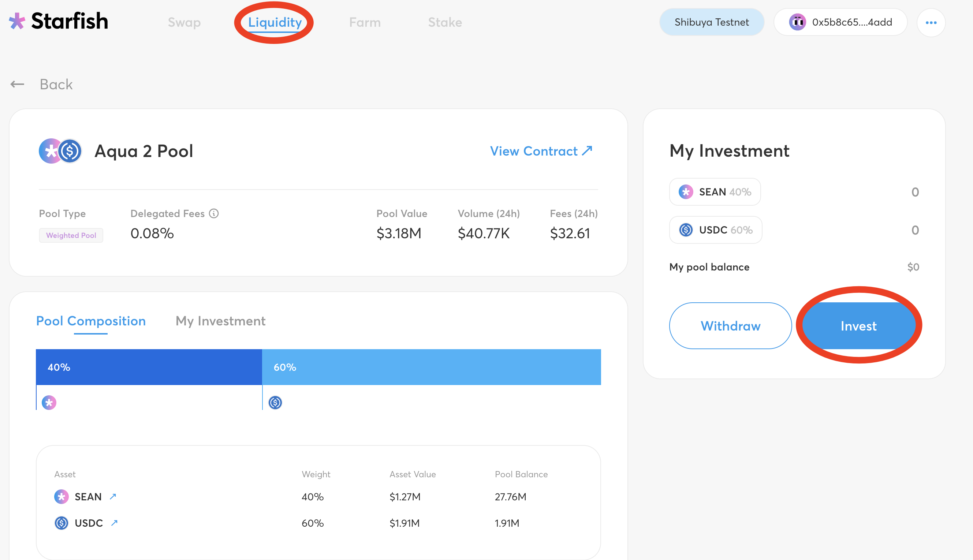Open the Shibuya Testnet network selector
This screenshot has width=973, height=560.
tap(711, 22)
